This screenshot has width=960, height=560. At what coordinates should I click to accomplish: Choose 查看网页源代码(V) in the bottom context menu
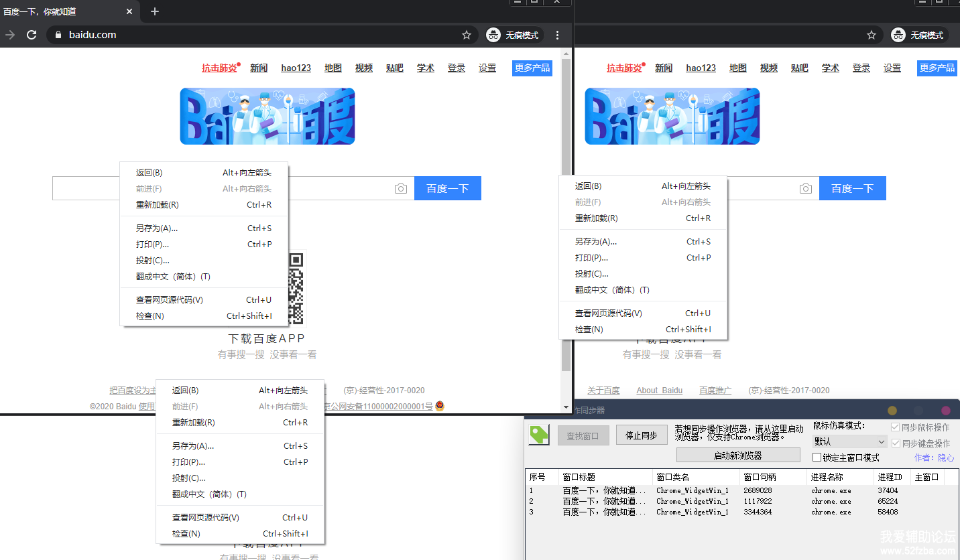pos(240,518)
